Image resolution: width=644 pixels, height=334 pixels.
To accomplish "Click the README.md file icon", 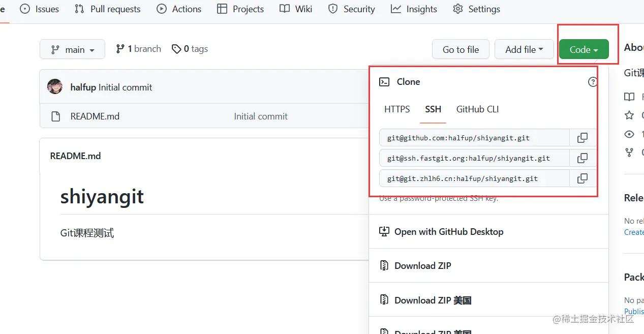I will click(56, 116).
